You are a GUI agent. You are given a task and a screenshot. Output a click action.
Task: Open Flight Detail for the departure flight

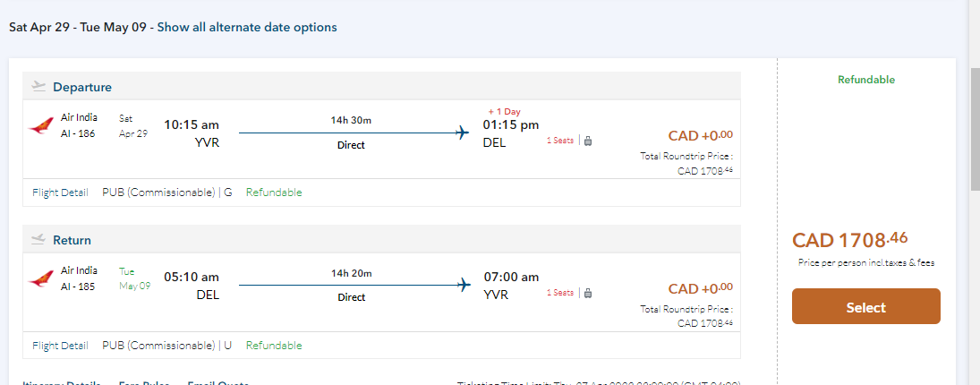click(60, 192)
